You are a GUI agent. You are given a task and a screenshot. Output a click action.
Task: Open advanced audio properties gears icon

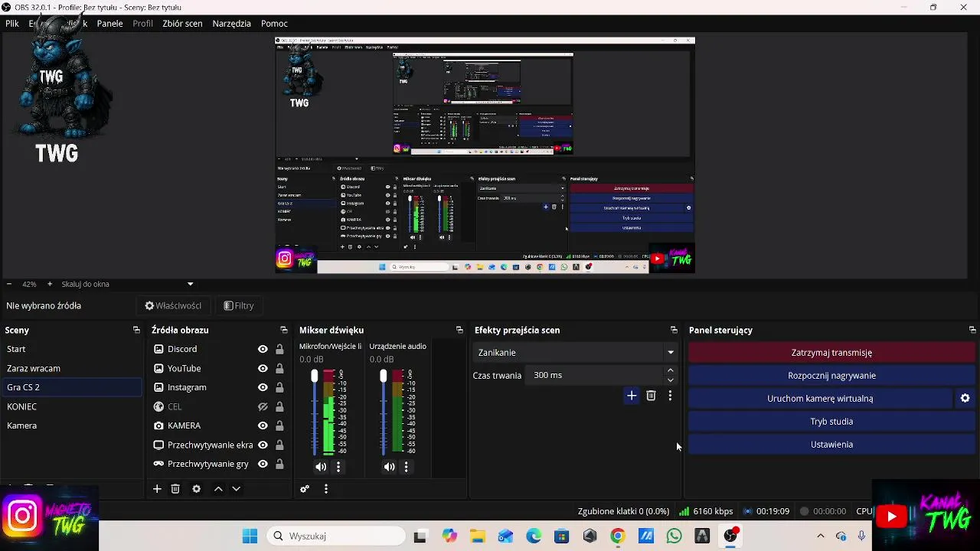pos(305,489)
